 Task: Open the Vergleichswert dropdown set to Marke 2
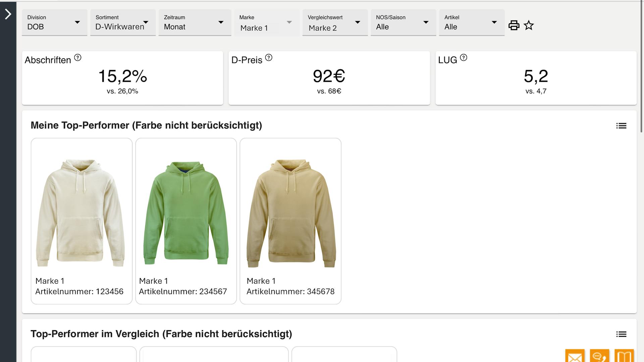335,22
